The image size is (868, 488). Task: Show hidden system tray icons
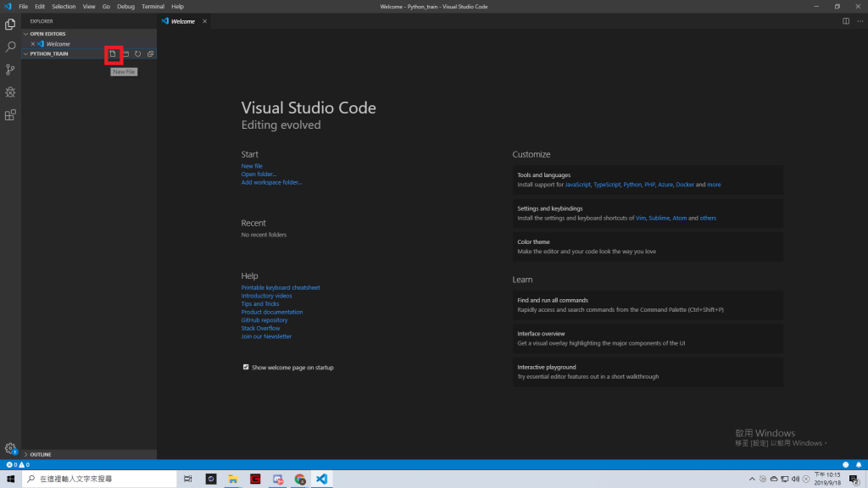click(752, 480)
